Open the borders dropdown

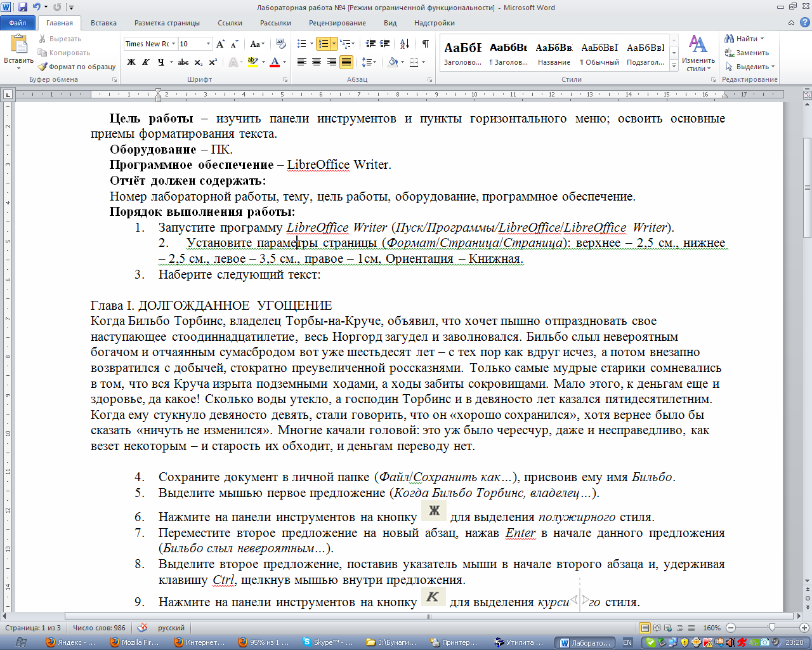(x=423, y=62)
